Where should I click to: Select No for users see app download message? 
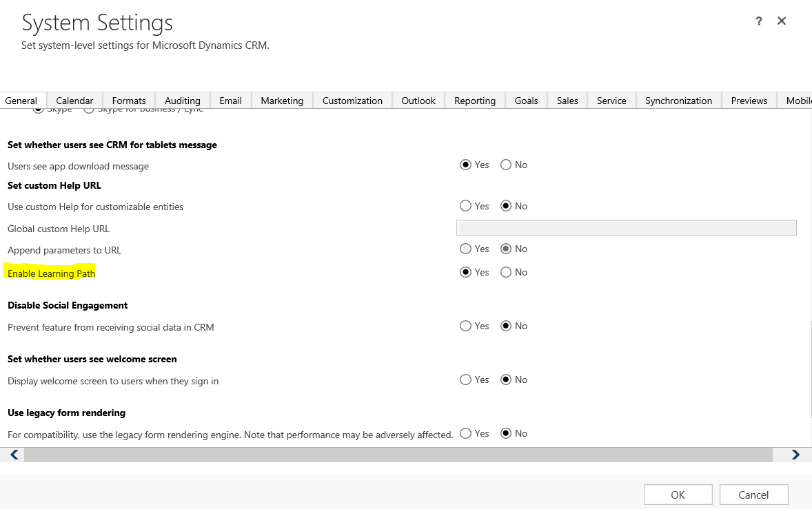505,165
